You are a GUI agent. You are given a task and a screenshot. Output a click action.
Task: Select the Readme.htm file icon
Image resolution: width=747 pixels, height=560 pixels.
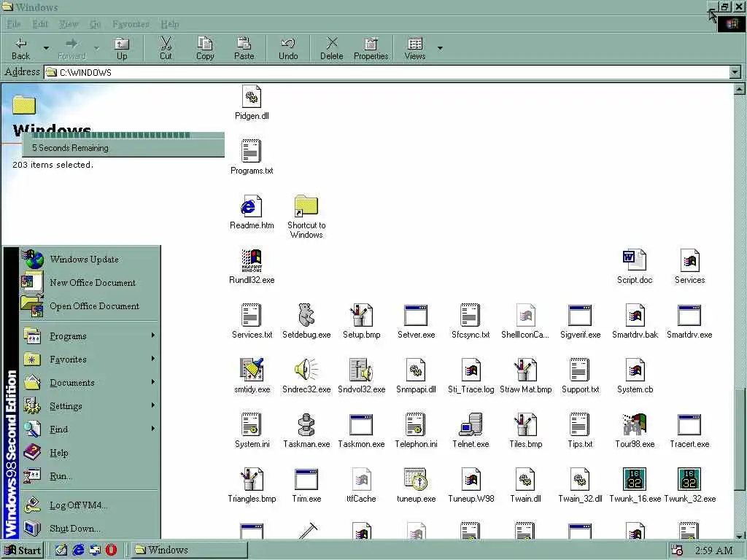pos(252,206)
